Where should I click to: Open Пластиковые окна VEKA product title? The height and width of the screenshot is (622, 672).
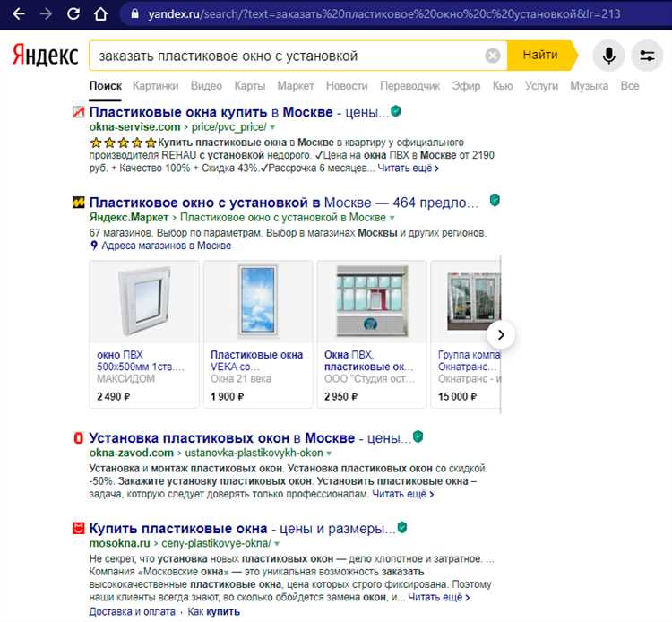[x=256, y=360]
